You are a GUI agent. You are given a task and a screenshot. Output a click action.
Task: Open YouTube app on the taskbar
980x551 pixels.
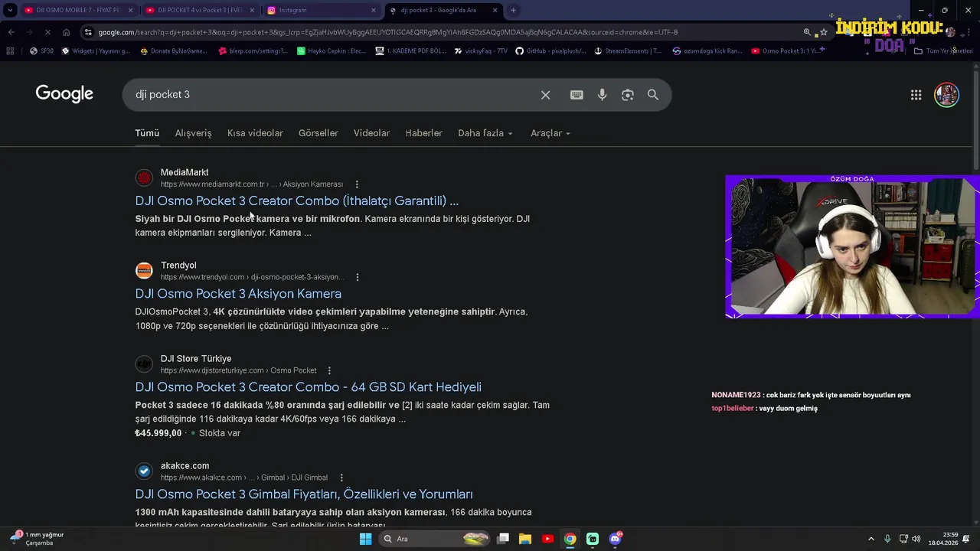pos(547,539)
